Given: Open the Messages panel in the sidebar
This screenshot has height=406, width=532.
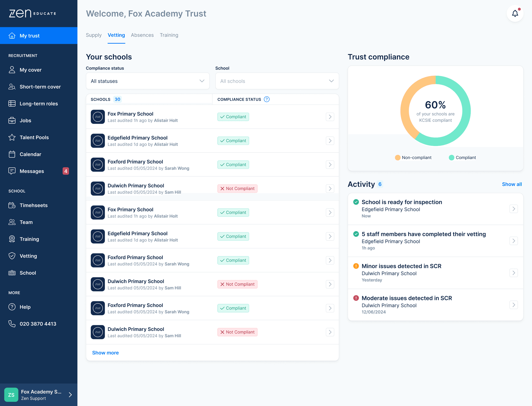Looking at the screenshot, I should click(x=32, y=171).
